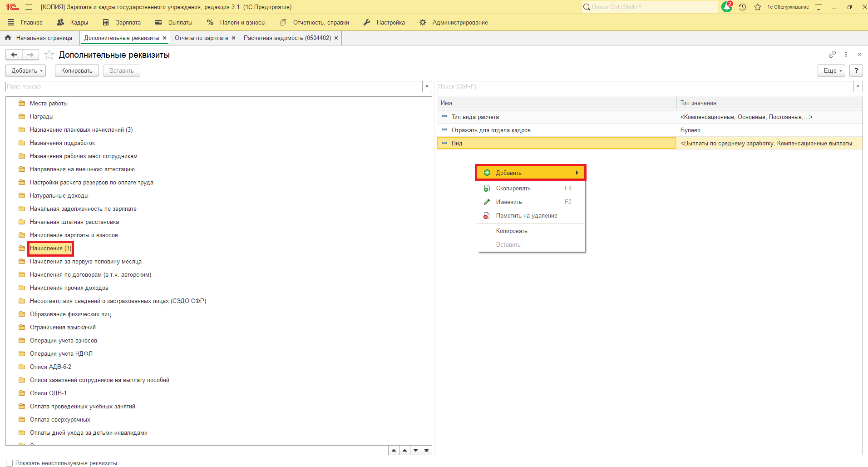Open the Кадры section

pyautogui.click(x=72, y=23)
